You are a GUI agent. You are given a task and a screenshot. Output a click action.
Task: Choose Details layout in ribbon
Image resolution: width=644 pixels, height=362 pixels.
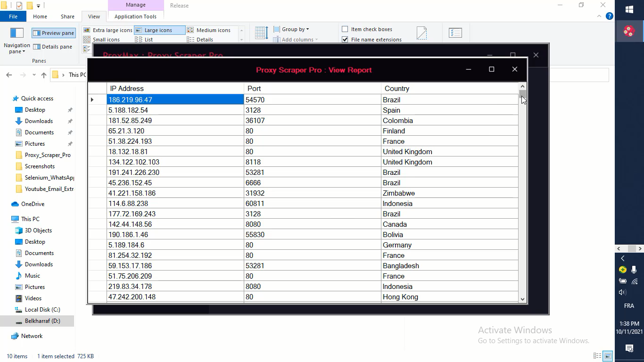point(200,40)
